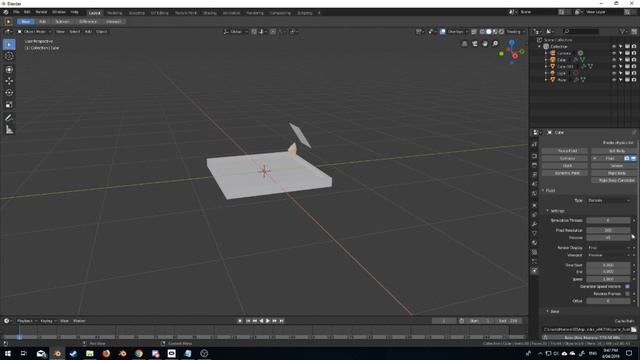Image resolution: width=640 pixels, height=360 pixels.
Task: Select the Select Box tool
Action: pyautogui.click(x=9, y=44)
